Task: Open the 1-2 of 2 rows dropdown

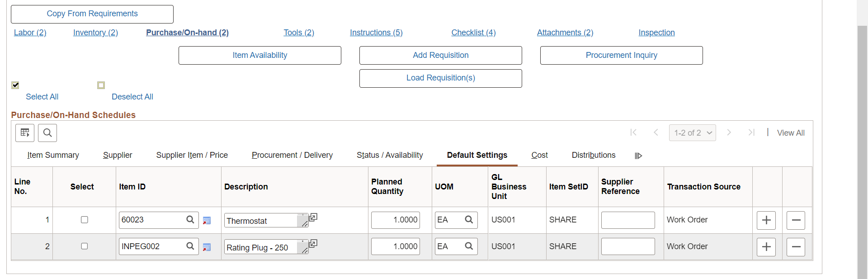Action: 692,133
